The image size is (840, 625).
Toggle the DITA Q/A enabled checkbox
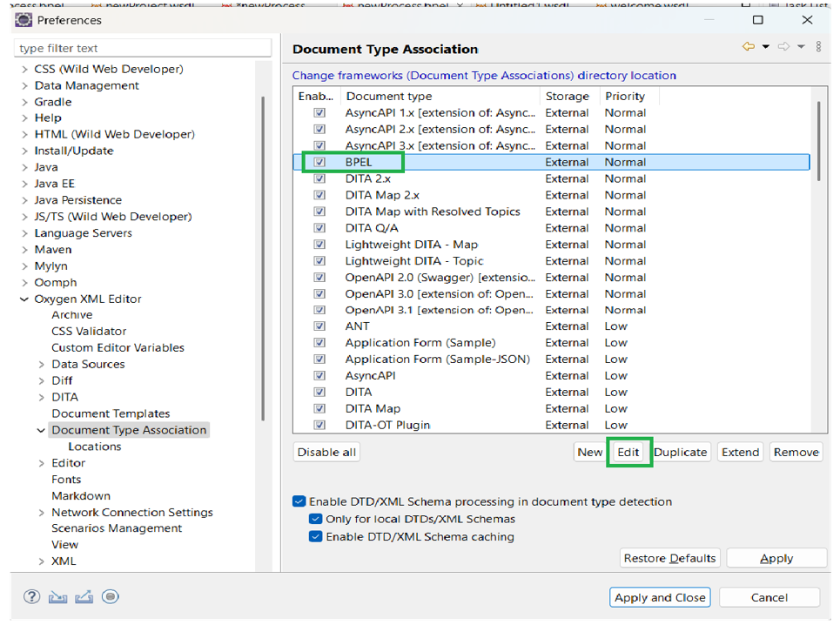click(x=319, y=227)
